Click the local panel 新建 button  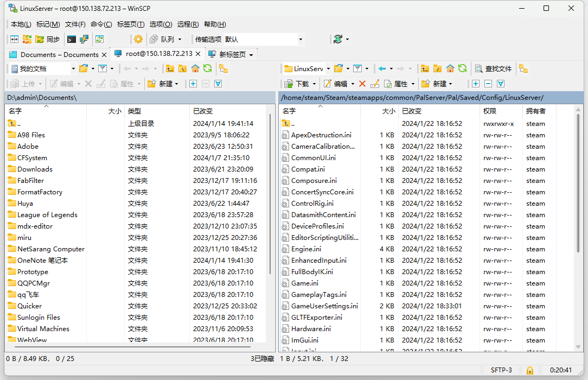tap(163, 84)
